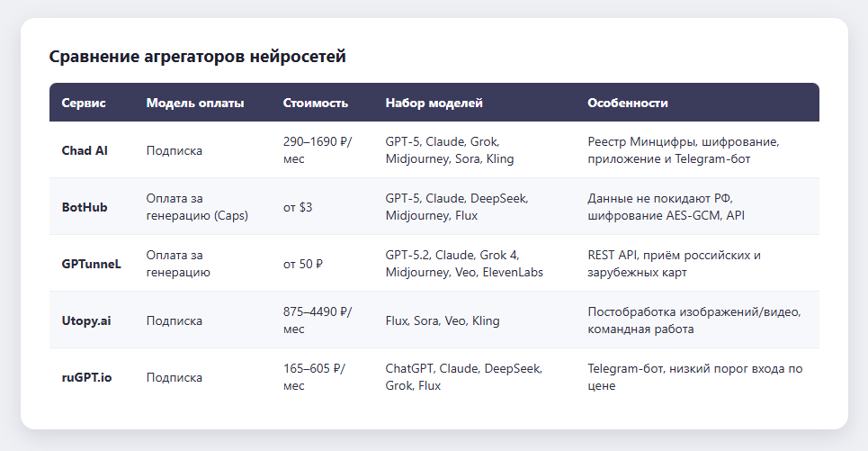Click 'Постобработка изображений/видео' features cell
The height and width of the screenshot is (451, 868).
pos(694,320)
